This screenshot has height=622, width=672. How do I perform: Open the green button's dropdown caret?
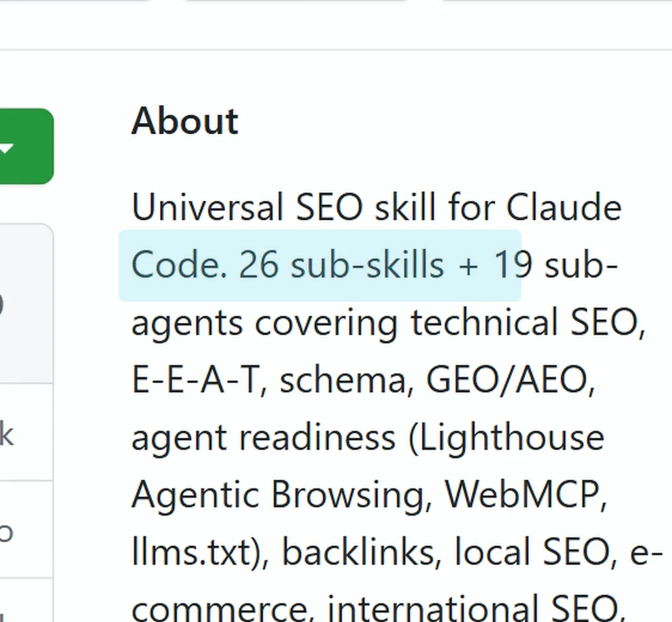pos(7,149)
